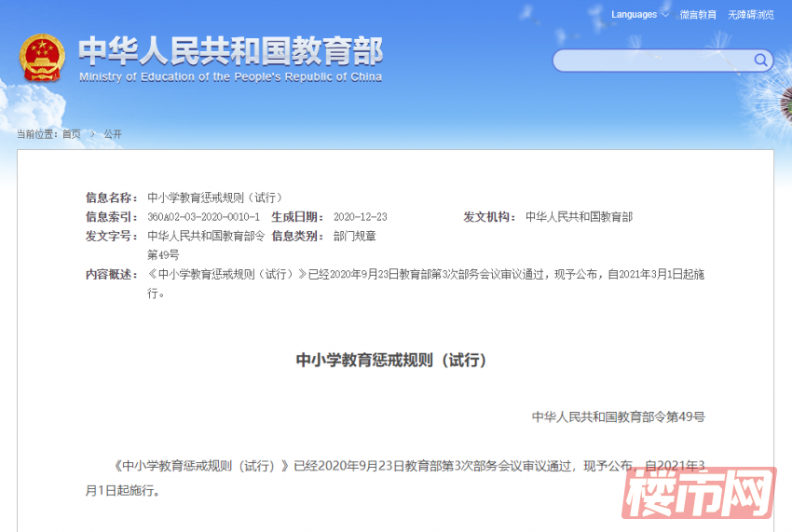The width and height of the screenshot is (792, 532).
Task: Click the 部门规章 category value
Action: pos(355,237)
